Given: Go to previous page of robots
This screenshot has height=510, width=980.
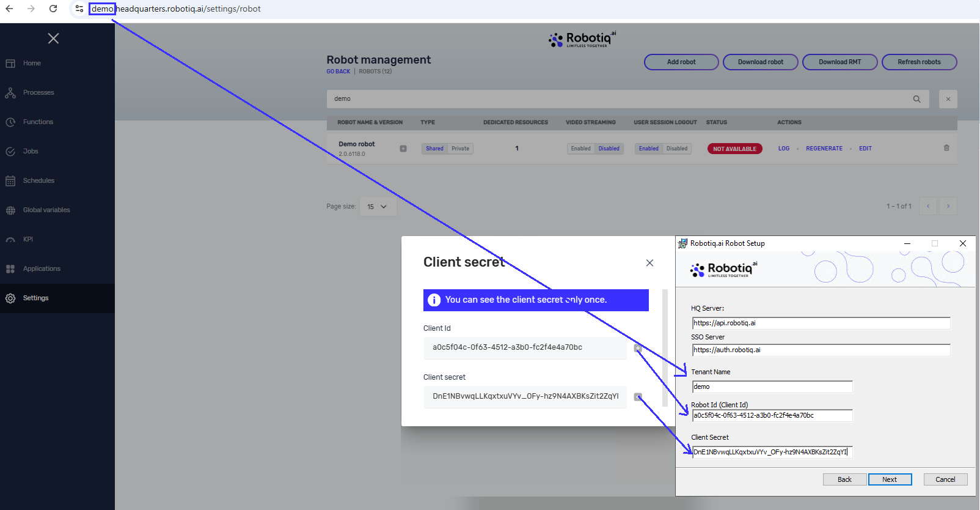Looking at the screenshot, I should pyautogui.click(x=928, y=206).
